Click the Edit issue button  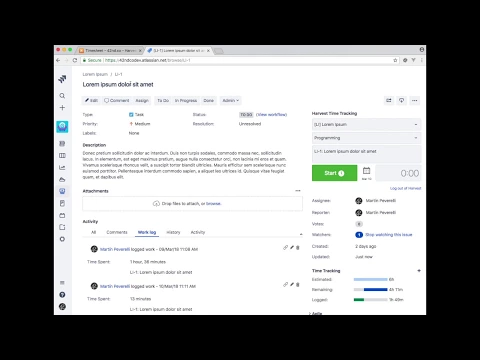pyautogui.click(x=91, y=100)
